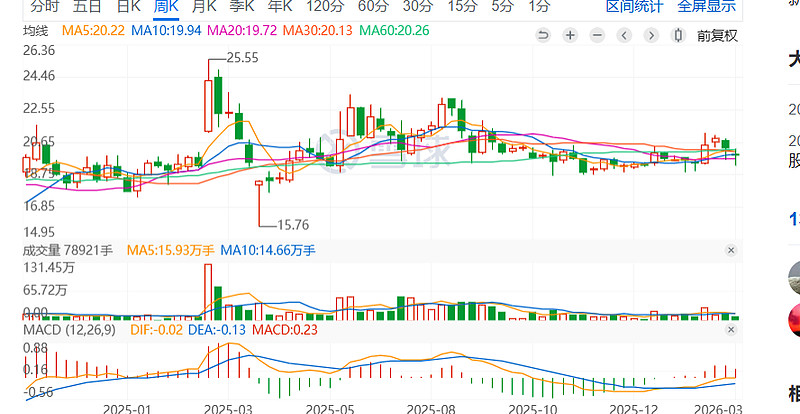Select the 月K period tab
The image size is (800, 414).
point(204,6)
